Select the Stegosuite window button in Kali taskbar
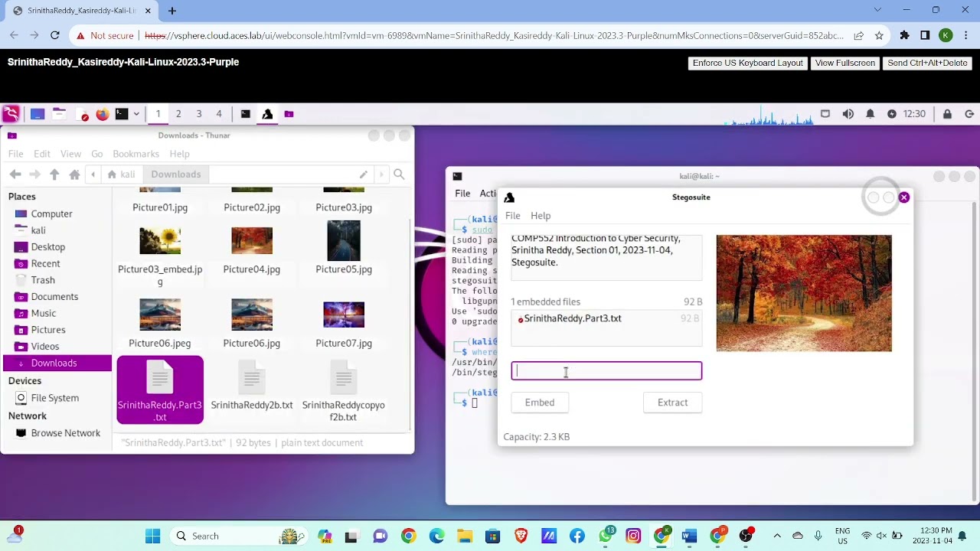The image size is (980, 551). click(267, 114)
